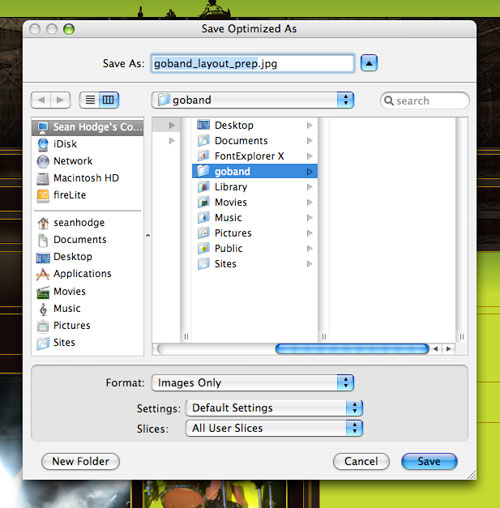Click the Pictures folder icon in column view

[204, 233]
